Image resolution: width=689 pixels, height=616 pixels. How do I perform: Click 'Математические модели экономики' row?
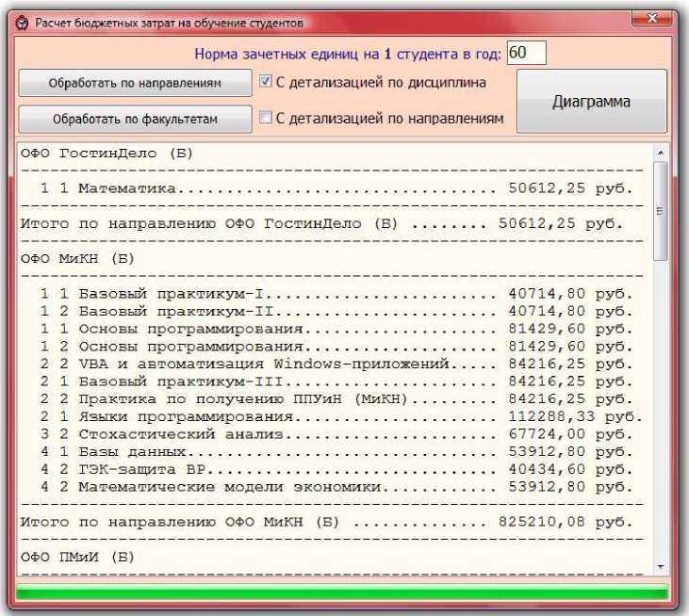click(336, 487)
